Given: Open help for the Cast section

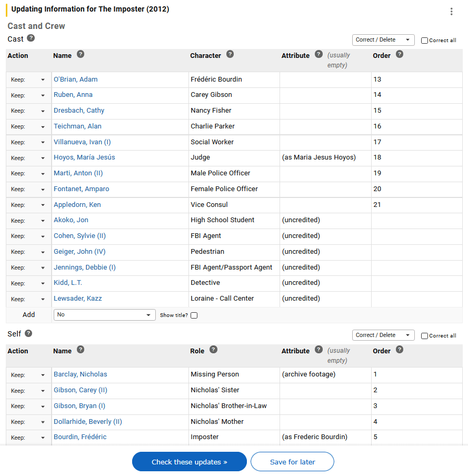Looking at the screenshot, I should [x=31, y=38].
